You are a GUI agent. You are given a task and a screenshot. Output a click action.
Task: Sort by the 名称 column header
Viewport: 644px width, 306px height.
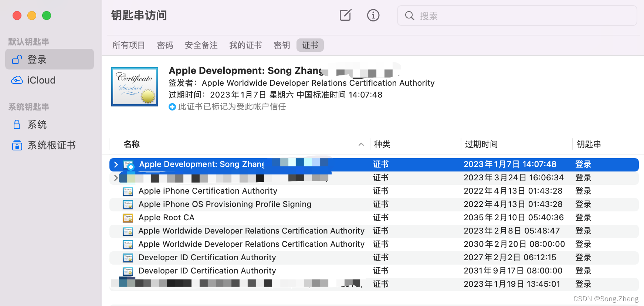click(132, 144)
